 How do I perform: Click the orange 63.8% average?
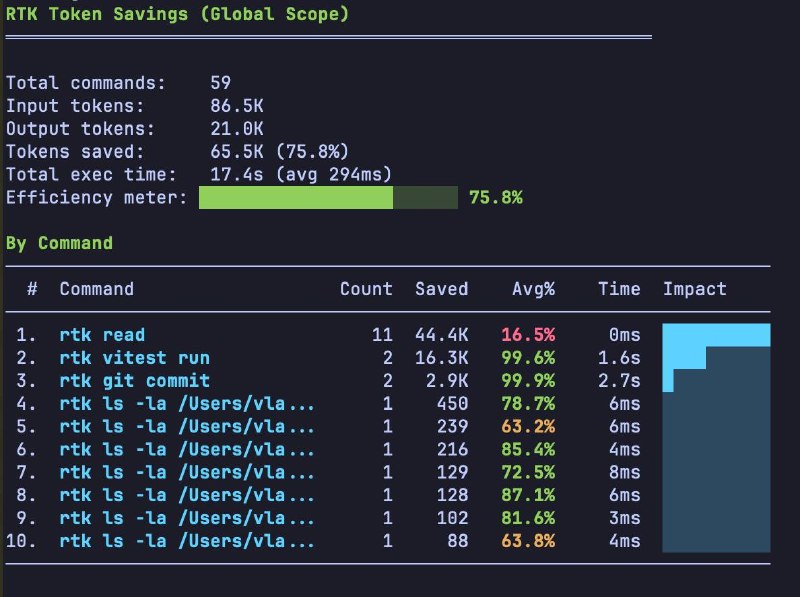[x=528, y=541]
